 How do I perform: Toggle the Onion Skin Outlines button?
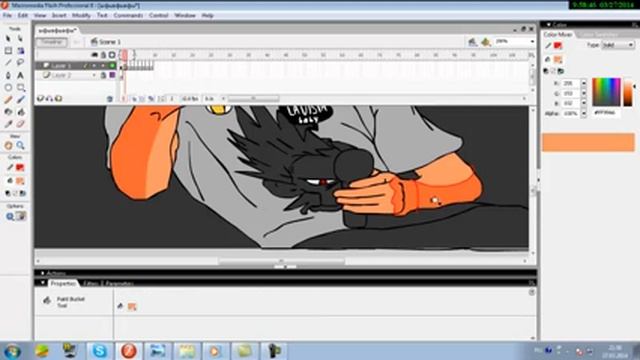[142, 99]
